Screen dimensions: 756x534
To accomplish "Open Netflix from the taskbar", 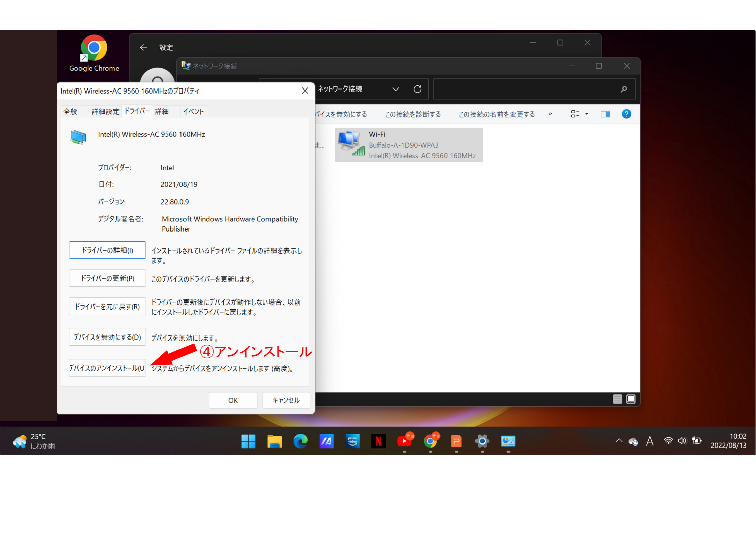I will [x=378, y=441].
